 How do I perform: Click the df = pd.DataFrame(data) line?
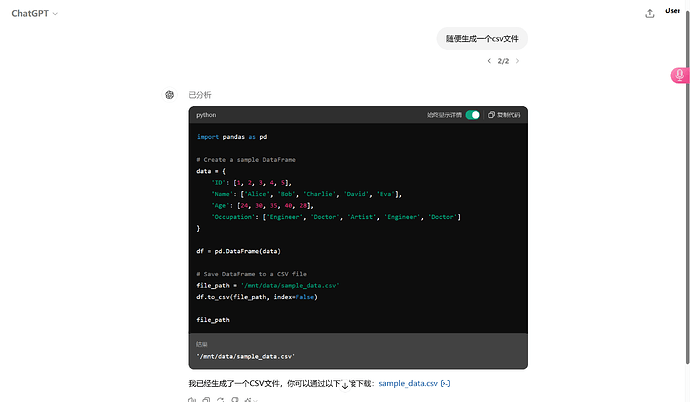point(239,251)
